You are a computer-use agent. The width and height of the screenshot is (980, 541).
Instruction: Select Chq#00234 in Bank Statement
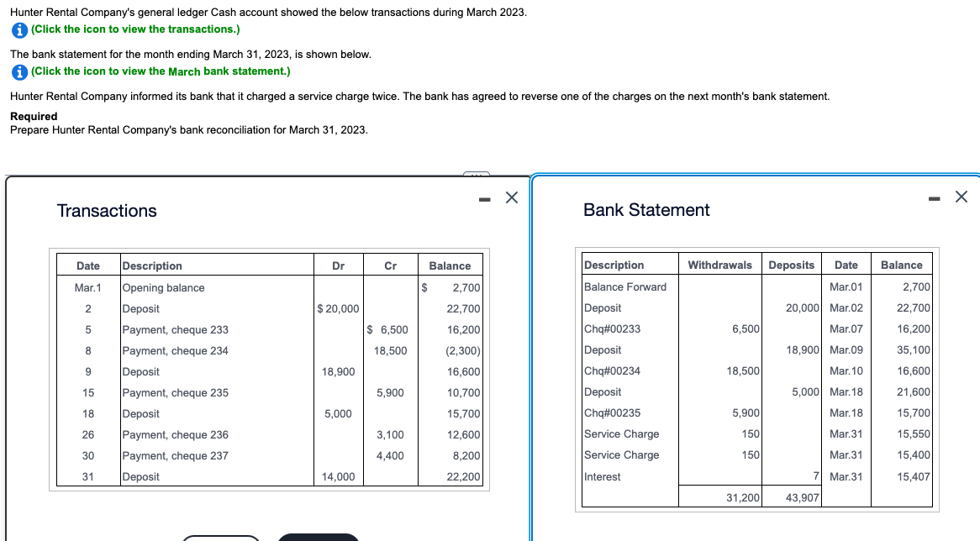pyautogui.click(x=613, y=371)
